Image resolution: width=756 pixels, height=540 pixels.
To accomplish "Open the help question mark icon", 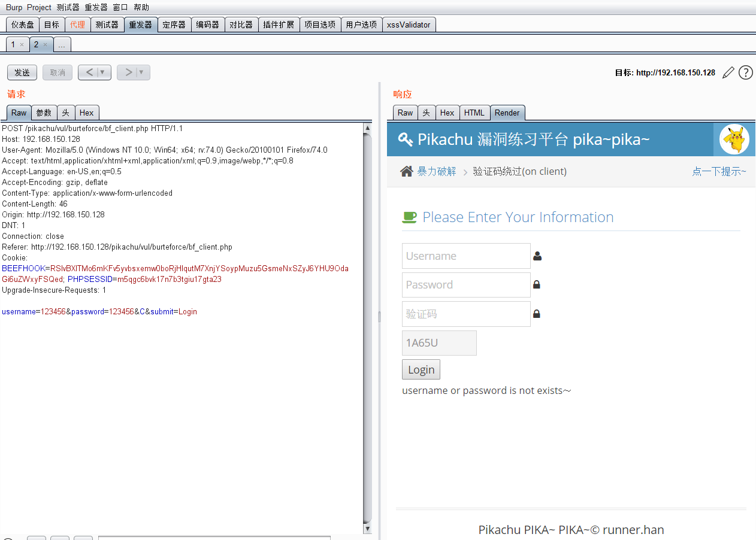I will (745, 72).
